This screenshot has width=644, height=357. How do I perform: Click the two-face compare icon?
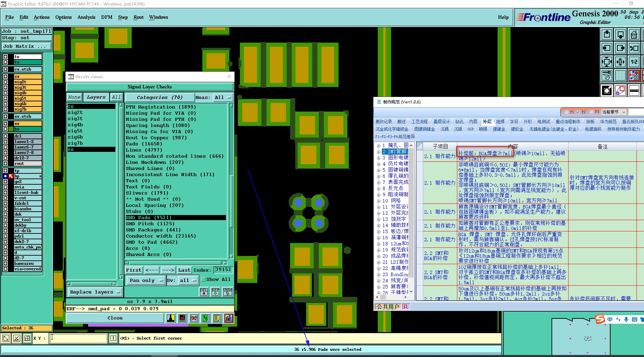[x=171, y=318]
